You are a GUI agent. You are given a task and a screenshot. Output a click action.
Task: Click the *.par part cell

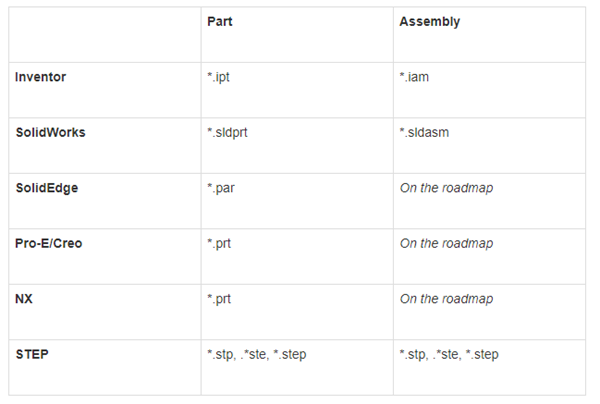[x=219, y=188]
